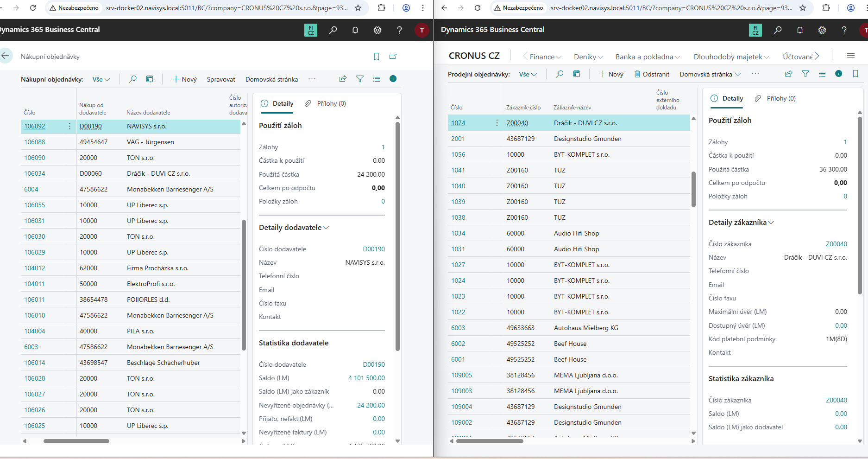Image resolution: width=868 pixels, height=459 pixels.
Task: Open filter pane for Prodejní objednávky
Action: click(805, 74)
